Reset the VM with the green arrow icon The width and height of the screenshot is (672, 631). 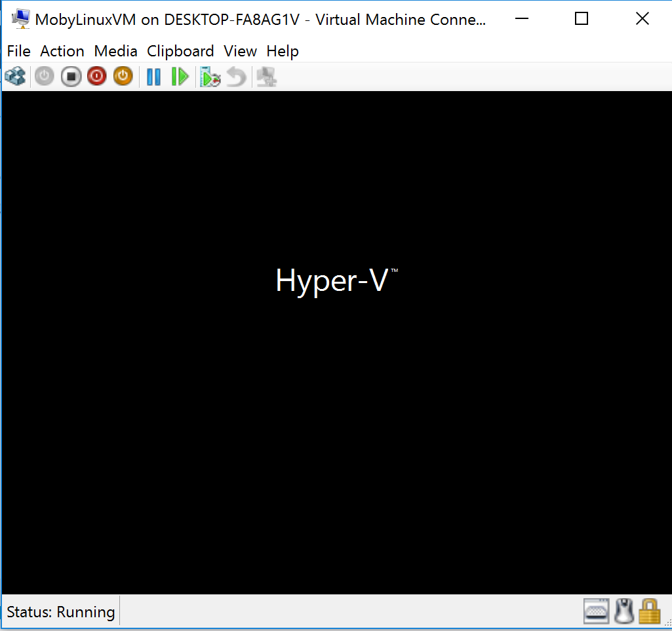click(180, 76)
